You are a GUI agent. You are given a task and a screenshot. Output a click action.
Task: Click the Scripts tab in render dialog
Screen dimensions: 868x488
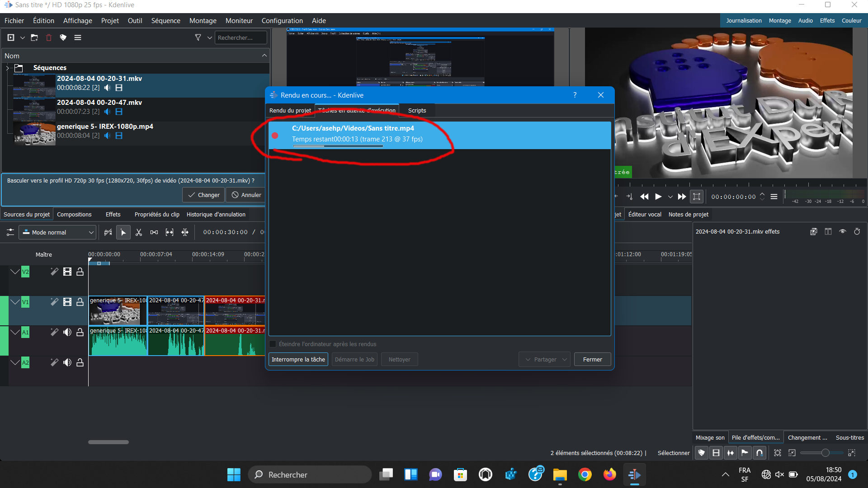point(417,110)
